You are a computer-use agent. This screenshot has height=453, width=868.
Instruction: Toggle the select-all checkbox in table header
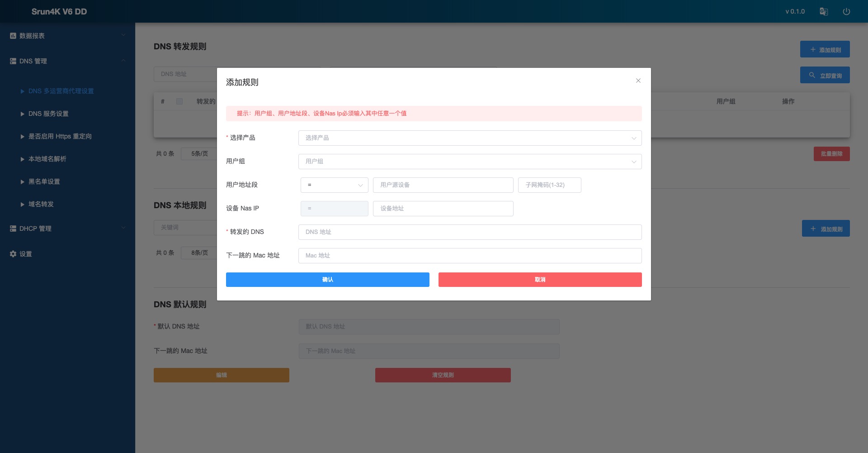[x=179, y=101]
